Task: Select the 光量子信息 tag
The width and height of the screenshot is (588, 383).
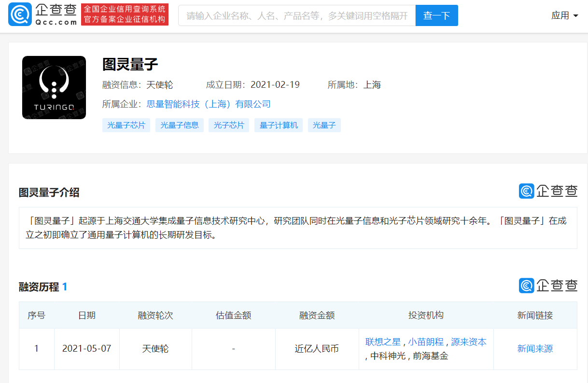Action: (x=180, y=125)
